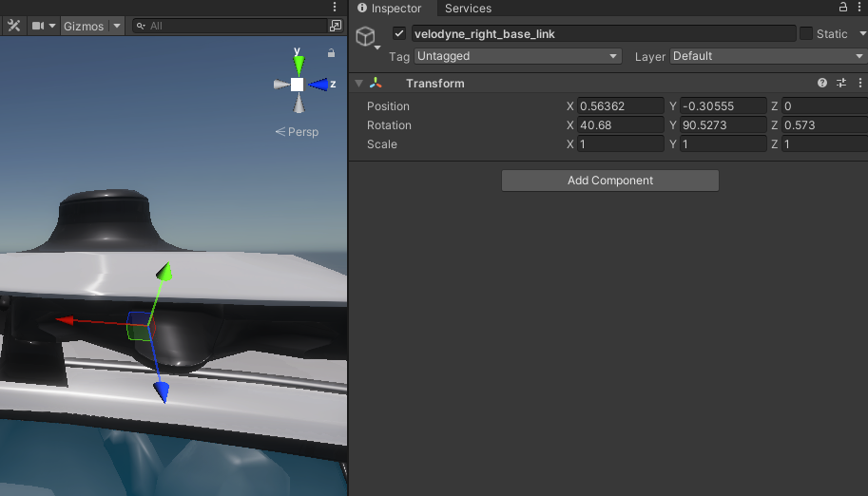Click the scene camera settings icon

pos(39,26)
